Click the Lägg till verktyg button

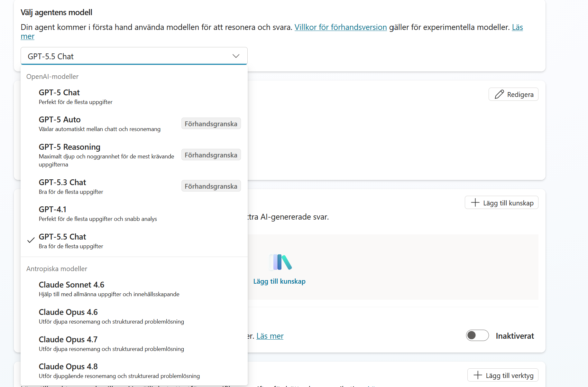pyautogui.click(x=503, y=375)
